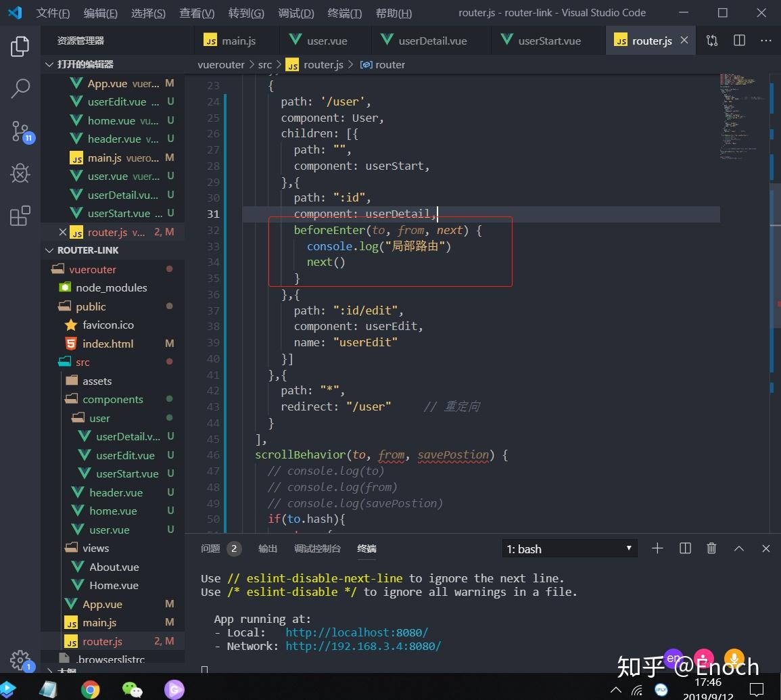Image resolution: width=781 pixels, height=700 pixels.
Task: Add a new terminal with plus icon
Action: click(x=657, y=549)
